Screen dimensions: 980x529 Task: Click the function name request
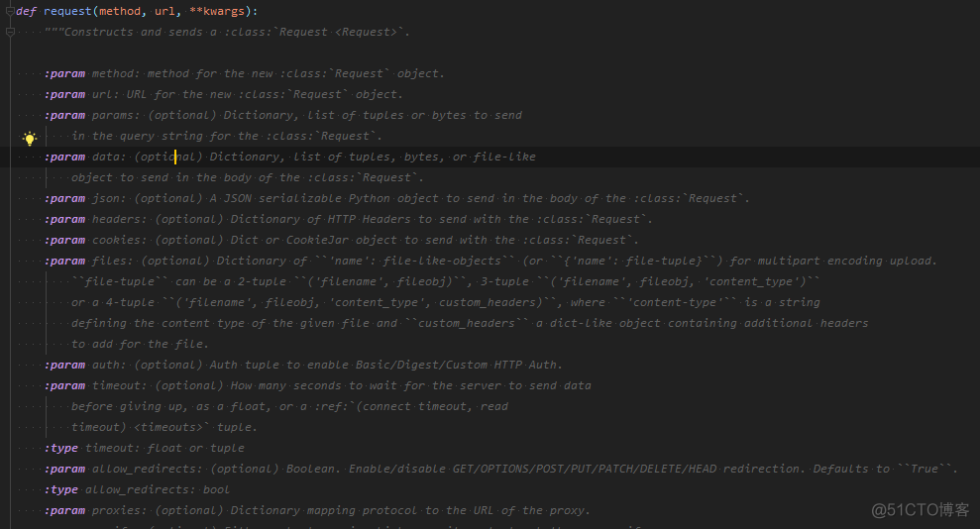click(x=67, y=11)
